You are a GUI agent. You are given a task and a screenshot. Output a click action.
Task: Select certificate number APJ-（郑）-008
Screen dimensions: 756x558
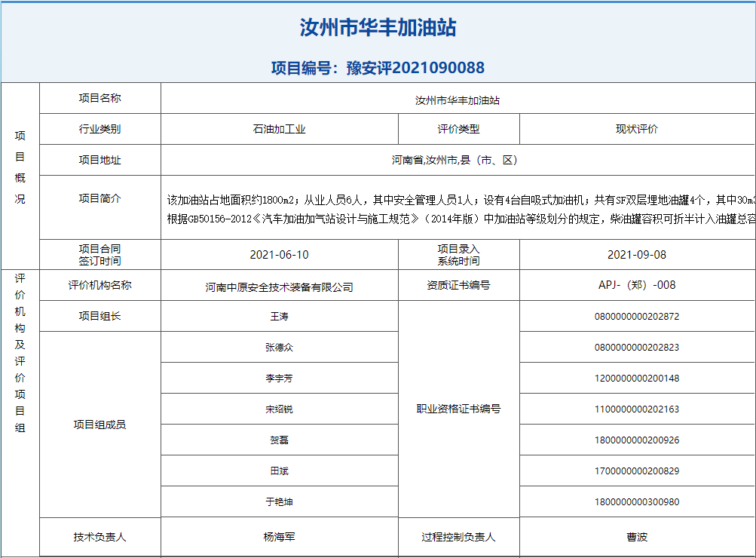[x=636, y=285]
